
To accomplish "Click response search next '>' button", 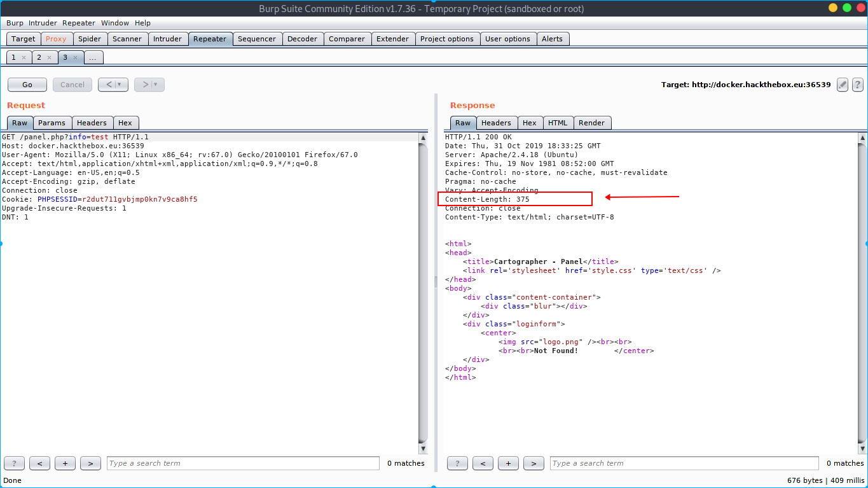I will [534, 463].
